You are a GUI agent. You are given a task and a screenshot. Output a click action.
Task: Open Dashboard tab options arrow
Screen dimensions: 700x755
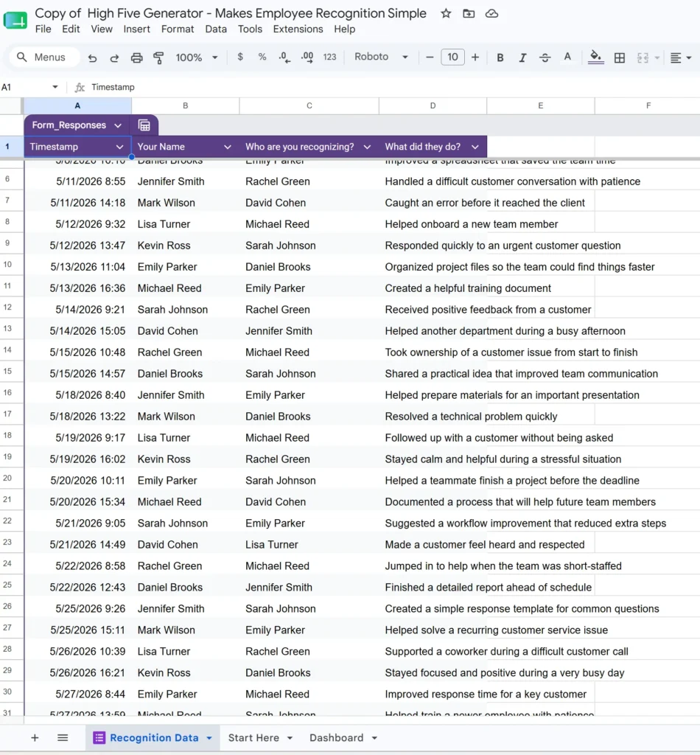[374, 737]
